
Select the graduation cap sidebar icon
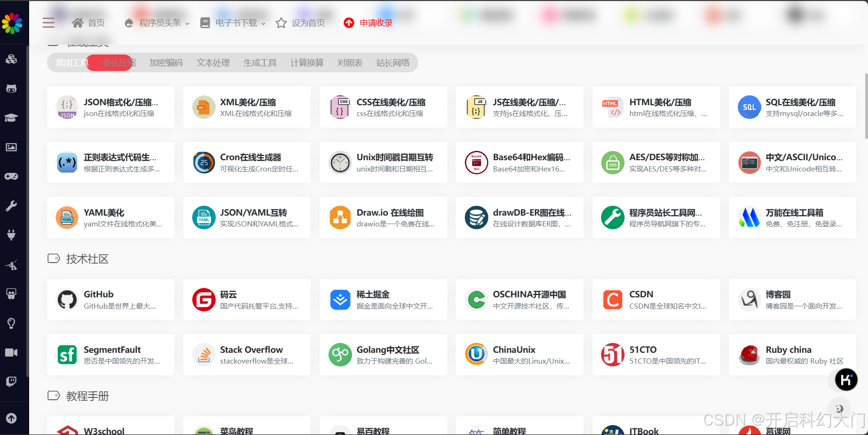click(11, 117)
